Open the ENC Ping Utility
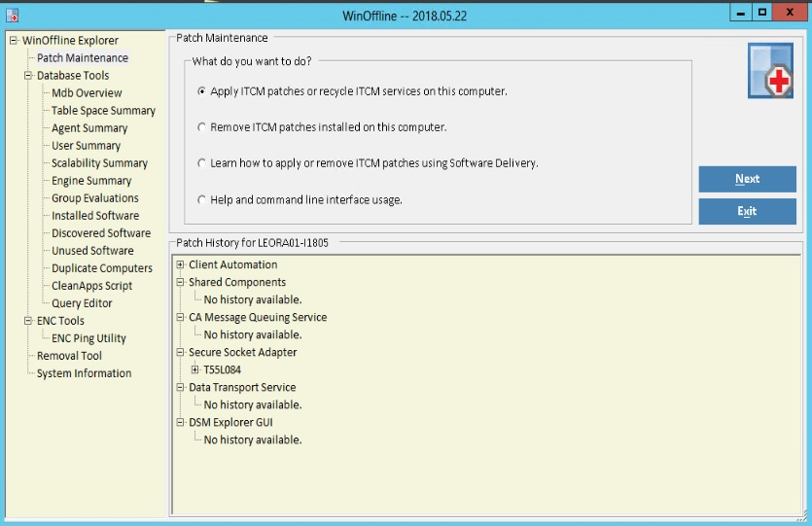 (x=88, y=338)
